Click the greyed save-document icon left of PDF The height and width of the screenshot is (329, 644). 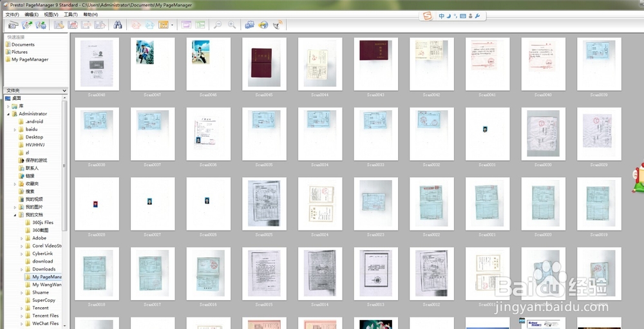click(x=59, y=25)
